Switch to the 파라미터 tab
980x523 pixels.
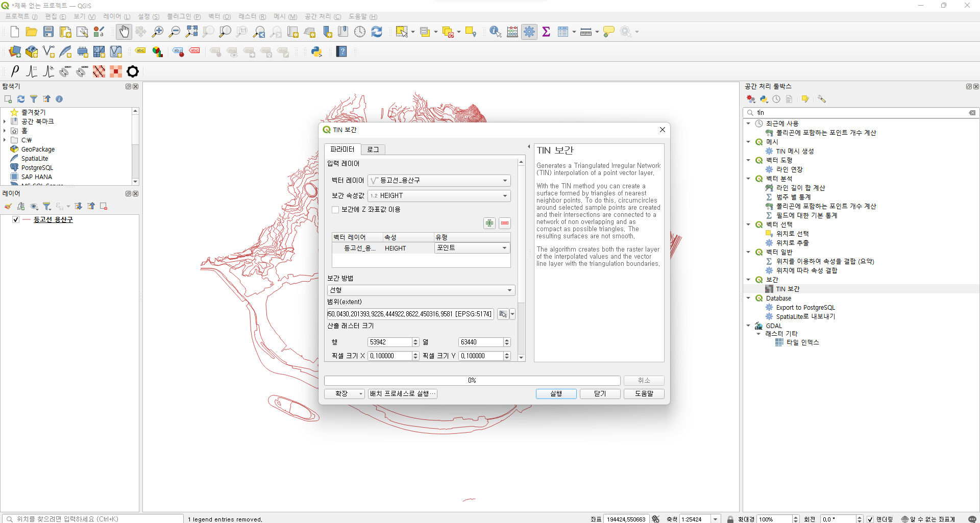click(x=342, y=149)
